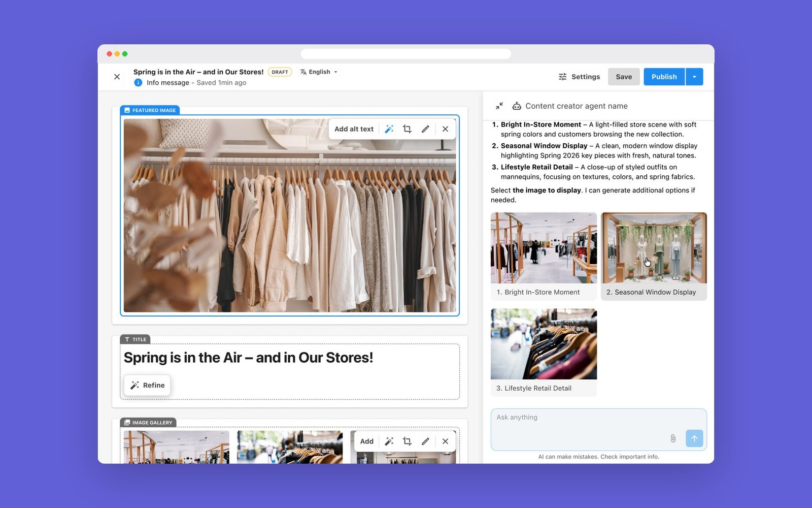Click the article header title text
Screen dimensions: 812x508
(x=198, y=72)
